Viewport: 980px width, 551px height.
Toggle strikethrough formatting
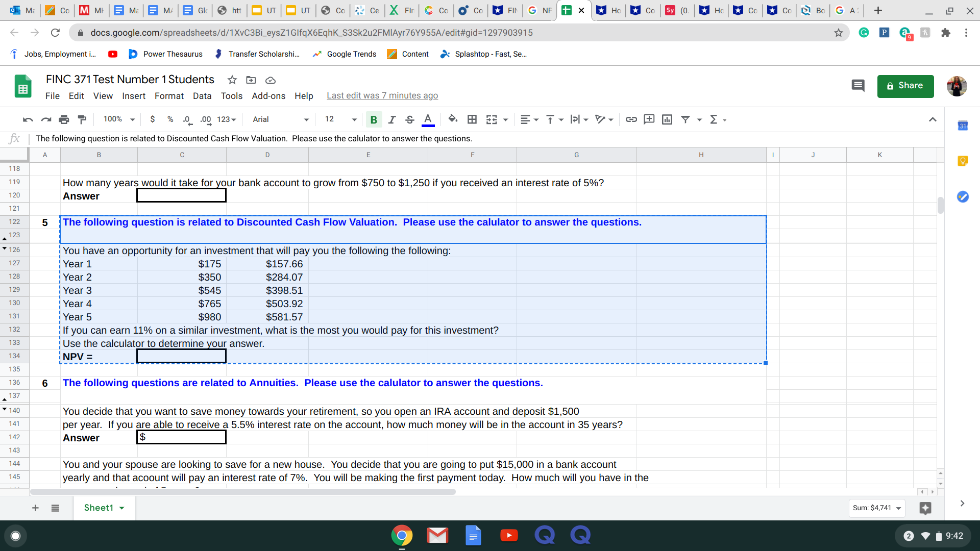click(x=409, y=119)
